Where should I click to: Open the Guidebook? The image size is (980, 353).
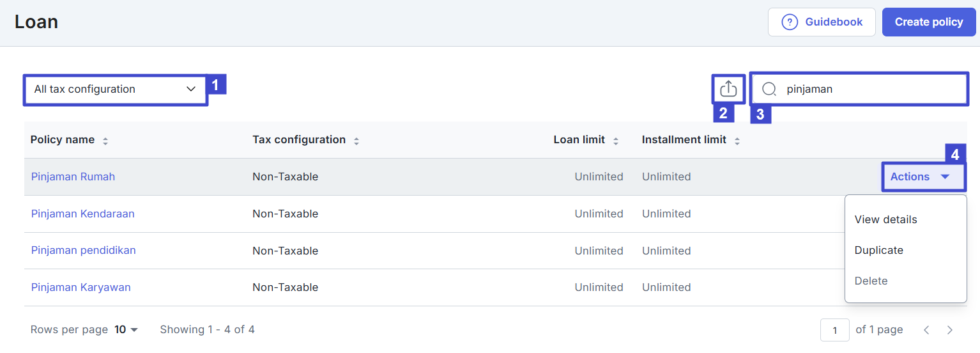pos(822,22)
